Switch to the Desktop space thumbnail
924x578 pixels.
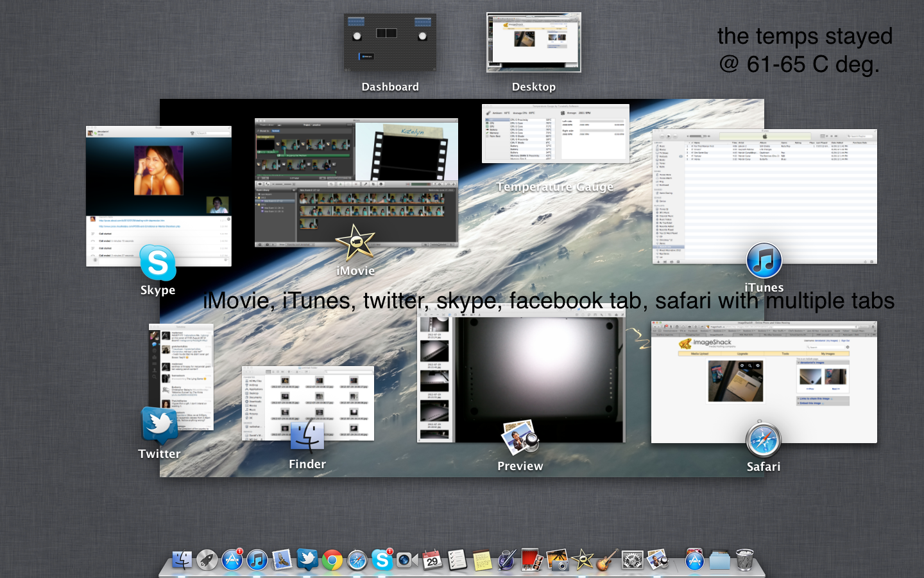coord(533,42)
